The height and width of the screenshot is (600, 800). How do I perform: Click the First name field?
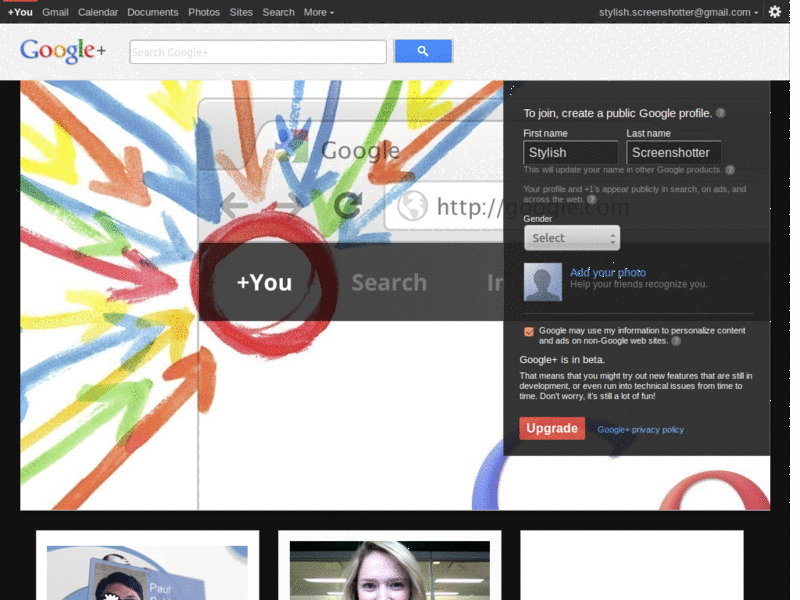pyautogui.click(x=570, y=153)
